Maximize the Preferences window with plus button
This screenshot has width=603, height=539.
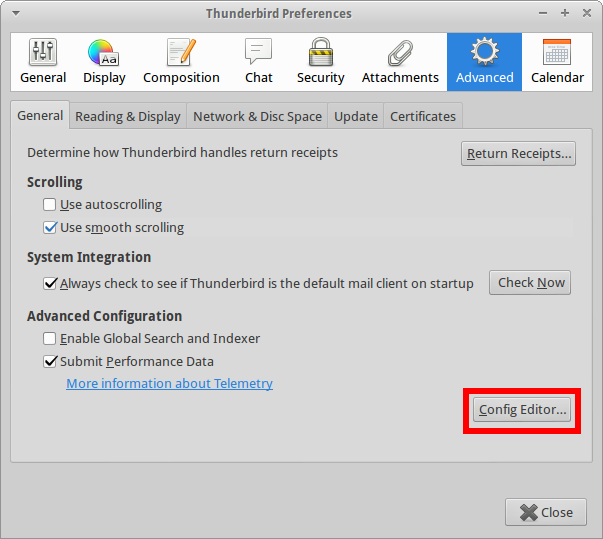(565, 13)
